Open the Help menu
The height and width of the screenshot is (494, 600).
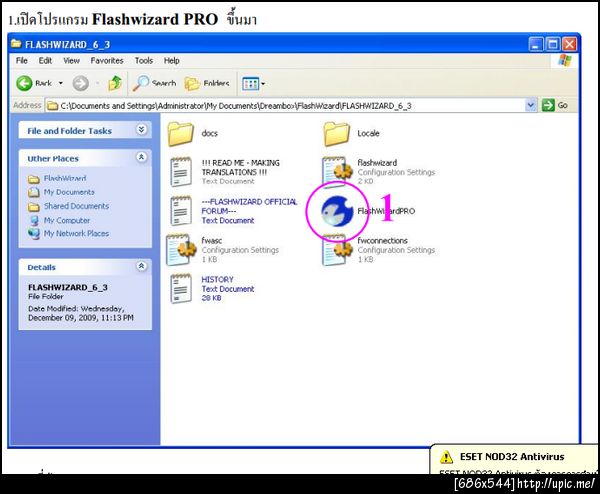(x=171, y=60)
